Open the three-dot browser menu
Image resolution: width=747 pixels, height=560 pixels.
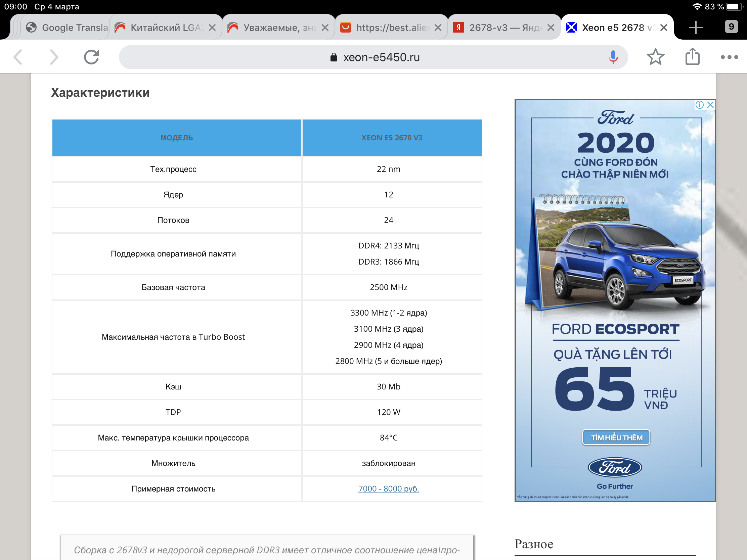tap(729, 57)
